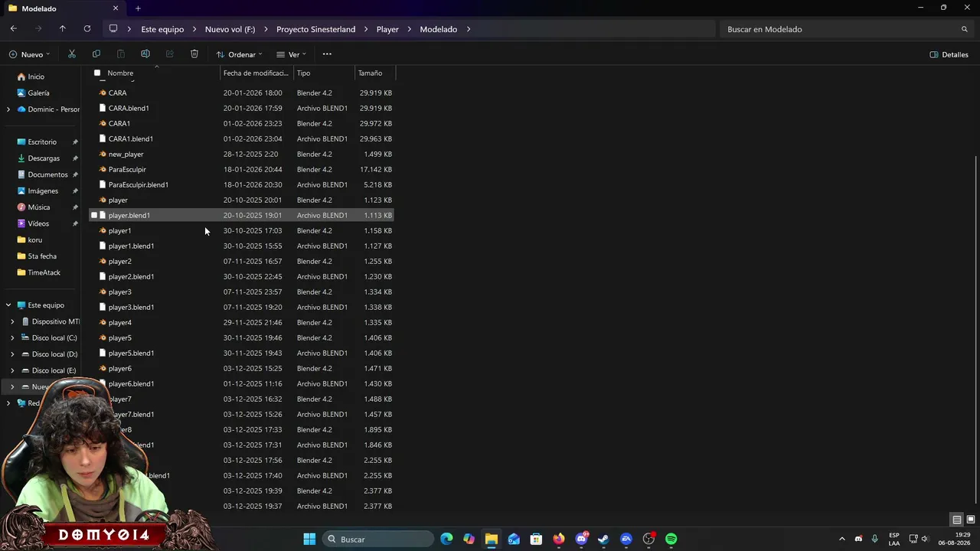Open the Ver view dropdown

(x=291, y=54)
